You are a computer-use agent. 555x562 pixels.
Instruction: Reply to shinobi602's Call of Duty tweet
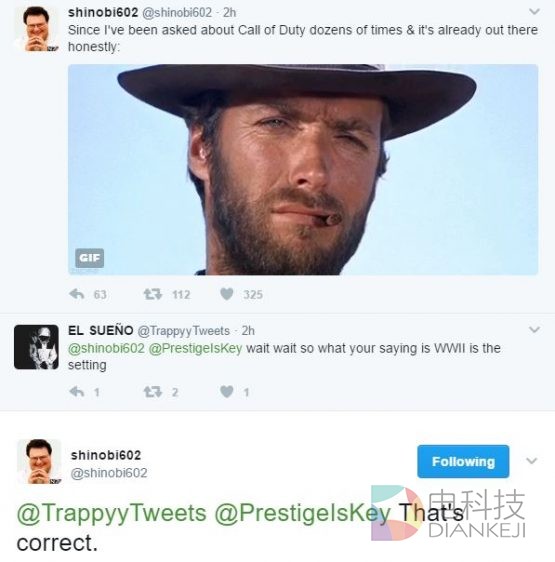point(77,294)
